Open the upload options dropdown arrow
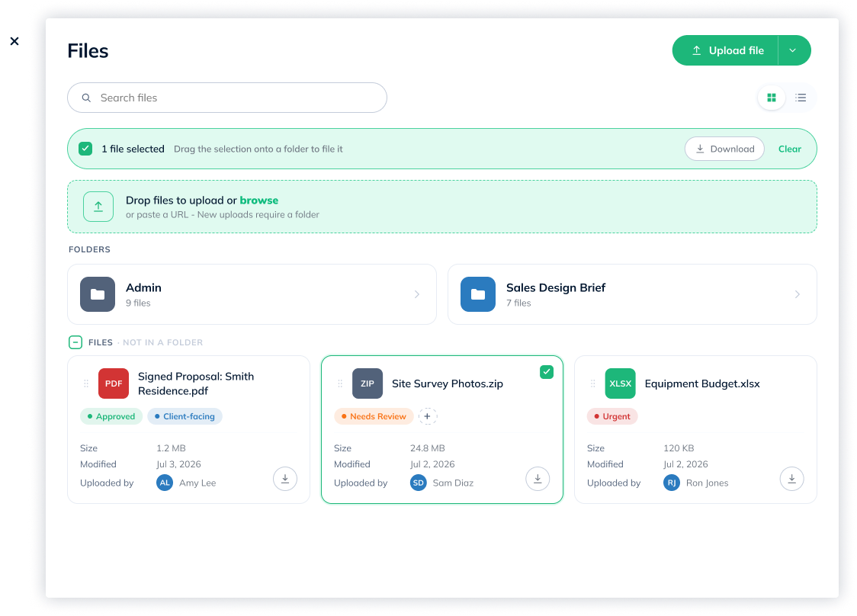 pos(793,50)
